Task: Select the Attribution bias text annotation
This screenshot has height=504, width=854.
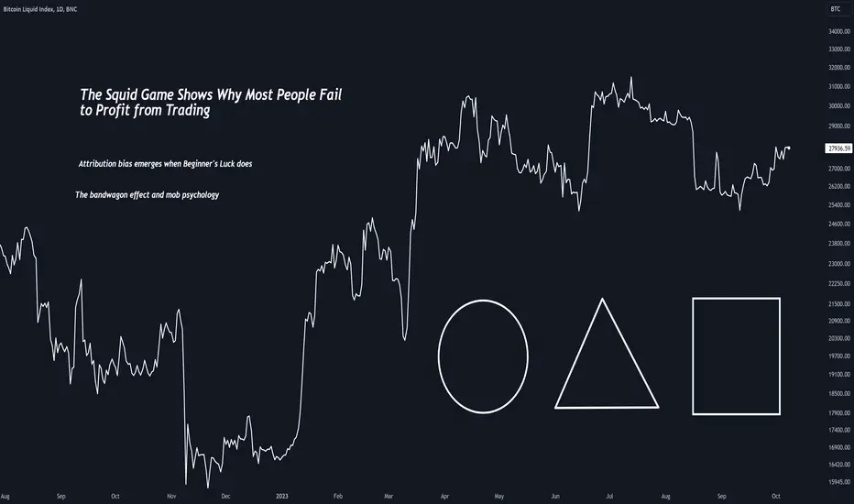Action: pyautogui.click(x=165, y=163)
